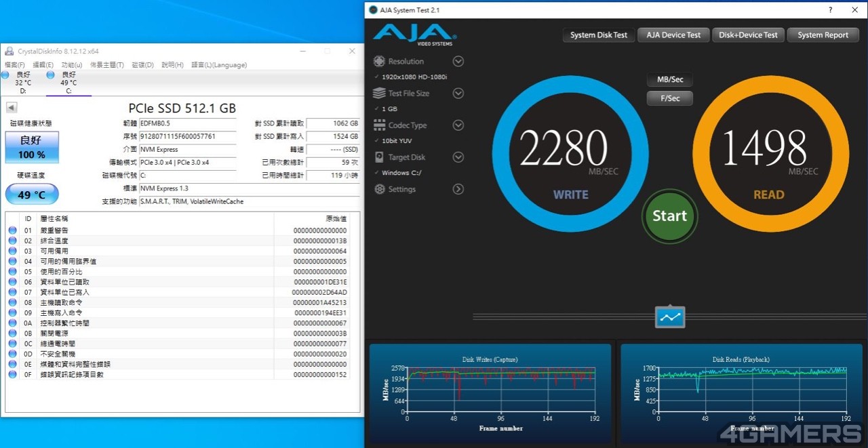Click the AJA Video Systems logo
The height and width of the screenshot is (448, 868).
tap(414, 35)
